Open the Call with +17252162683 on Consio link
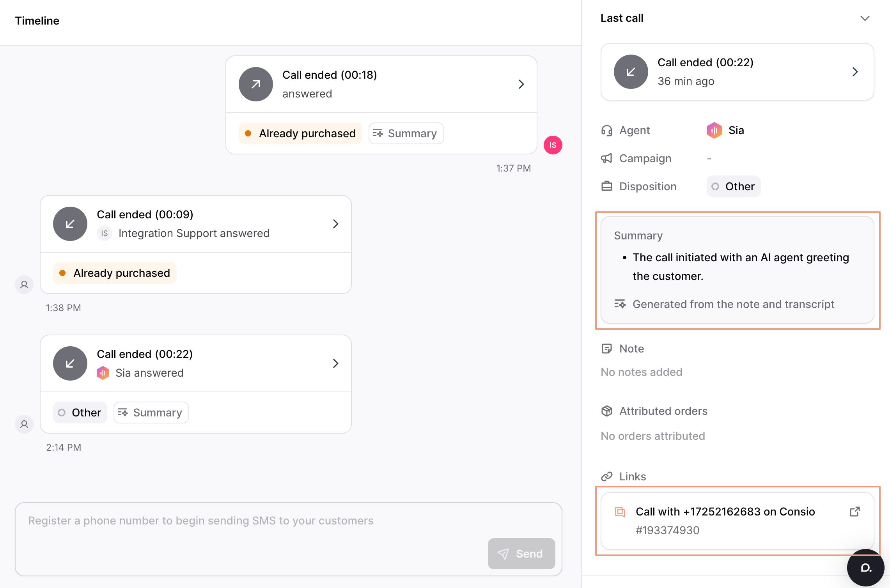Screen dimensions: 890x588 click(725, 512)
